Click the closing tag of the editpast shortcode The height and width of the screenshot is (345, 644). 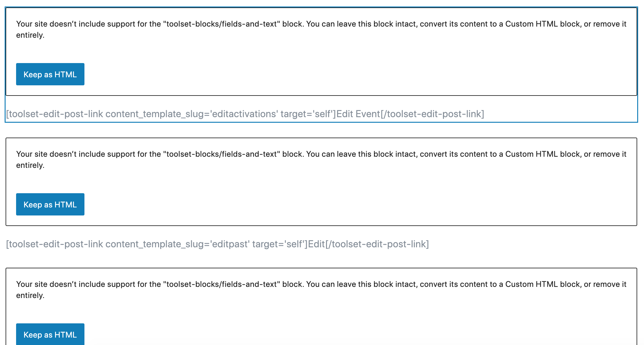pos(377,244)
